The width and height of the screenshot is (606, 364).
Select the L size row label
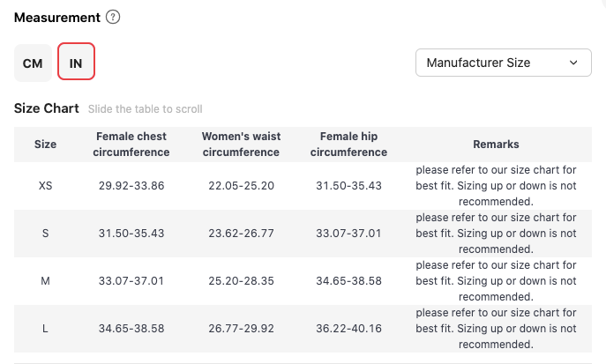pos(45,329)
